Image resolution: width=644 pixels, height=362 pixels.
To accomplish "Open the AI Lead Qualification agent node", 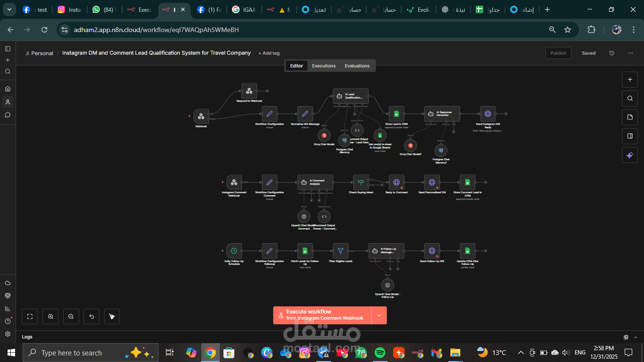I will coord(351,96).
